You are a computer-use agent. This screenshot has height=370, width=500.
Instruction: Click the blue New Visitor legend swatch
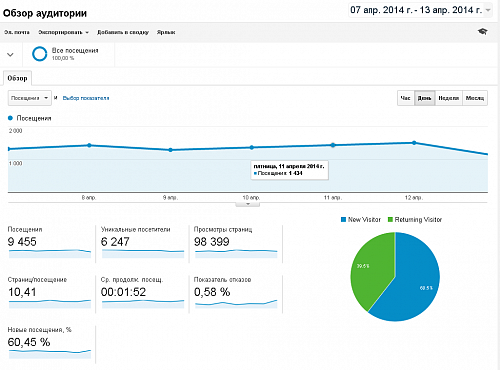pyautogui.click(x=343, y=220)
